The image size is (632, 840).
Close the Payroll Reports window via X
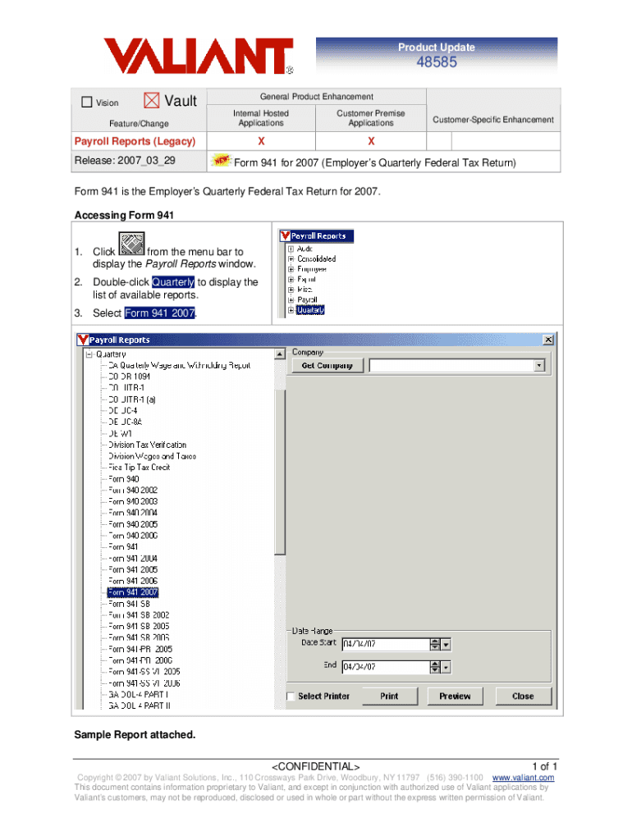[547, 340]
